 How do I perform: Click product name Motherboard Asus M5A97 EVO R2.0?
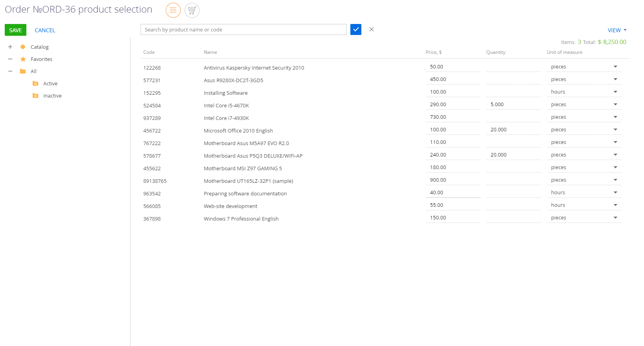tap(246, 143)
